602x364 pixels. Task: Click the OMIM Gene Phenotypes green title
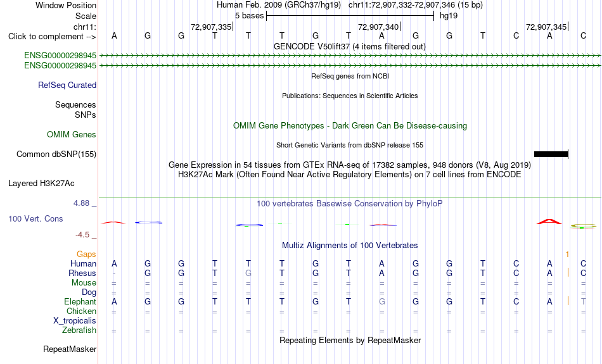350,126
